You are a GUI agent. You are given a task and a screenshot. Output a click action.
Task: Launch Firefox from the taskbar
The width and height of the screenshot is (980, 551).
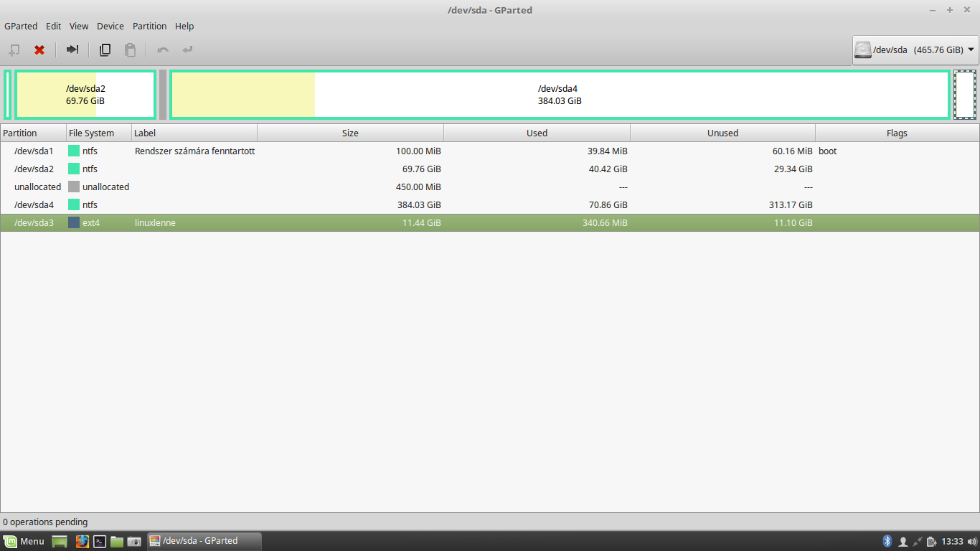83,542
